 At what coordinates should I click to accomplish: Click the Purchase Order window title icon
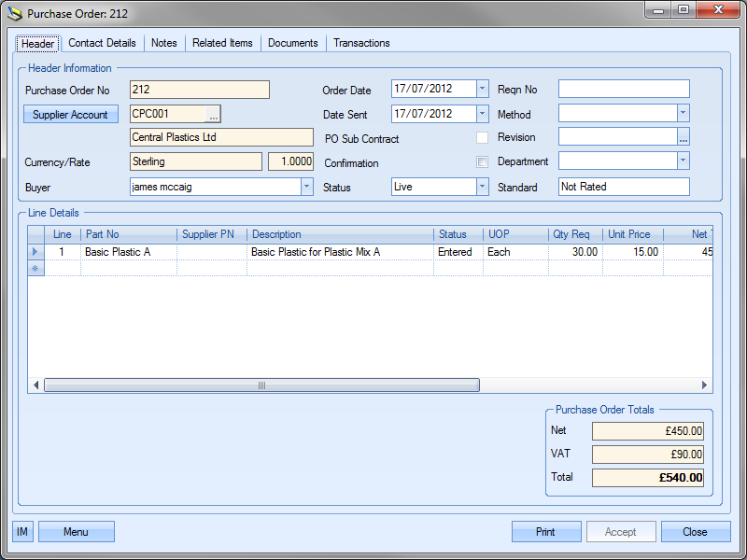point(14,14)
